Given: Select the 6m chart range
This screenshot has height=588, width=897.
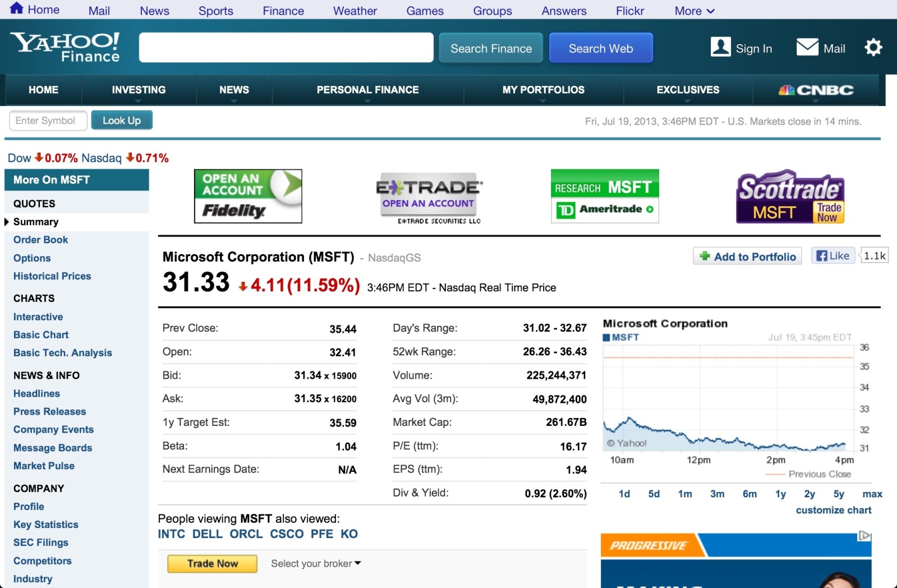Looking at the screenshot, I should click(x=750, y=494).
